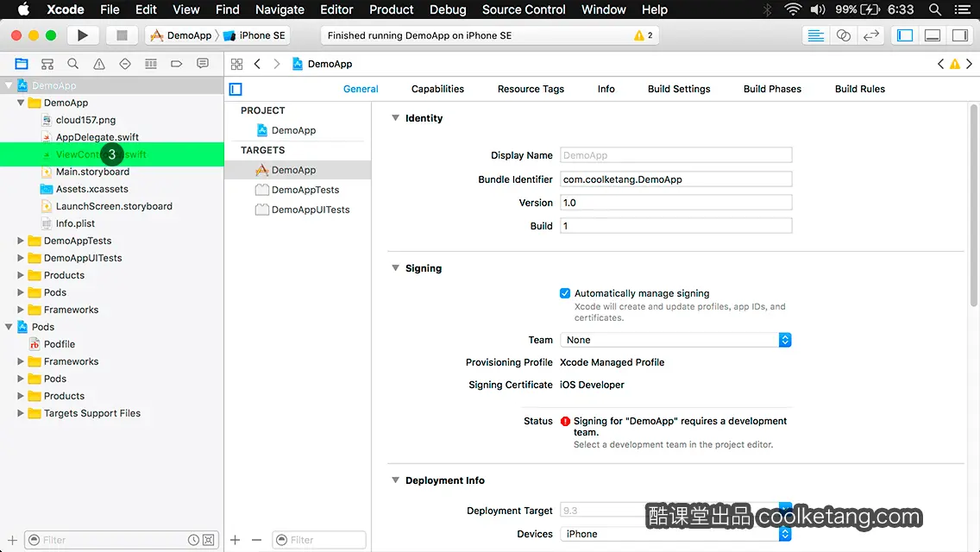The image size is (980, 552).
Task: Open the issue navigator warning icon
Action: coord(99,64)
